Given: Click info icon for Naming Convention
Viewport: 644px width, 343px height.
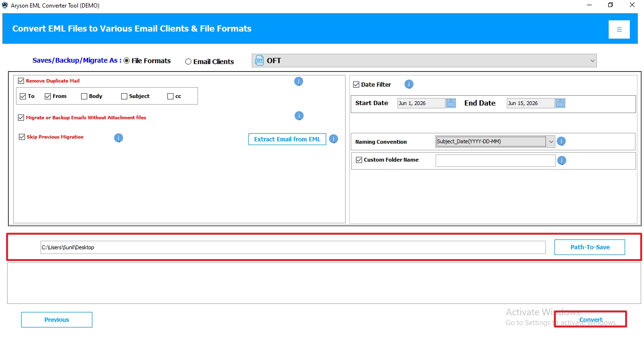Looking at the screenshot, I should [x=561, y=141].
